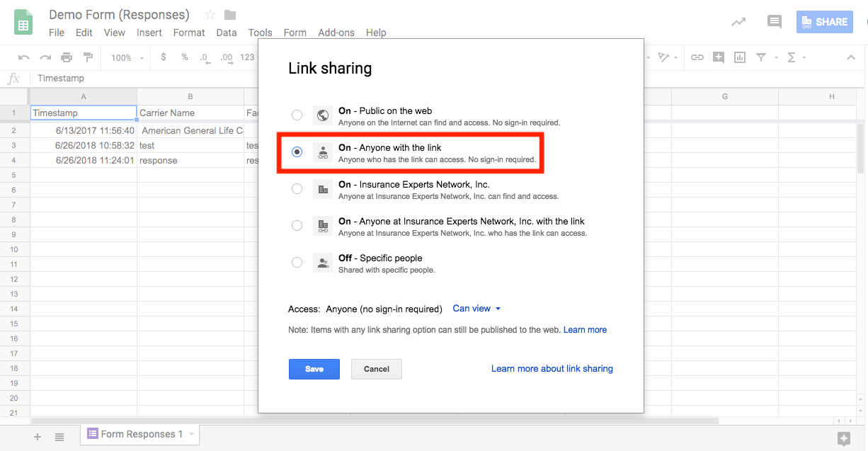This screenshot has height=451, width=868.
Task: Insert a comment from toolbar
Action: [719, 57]
